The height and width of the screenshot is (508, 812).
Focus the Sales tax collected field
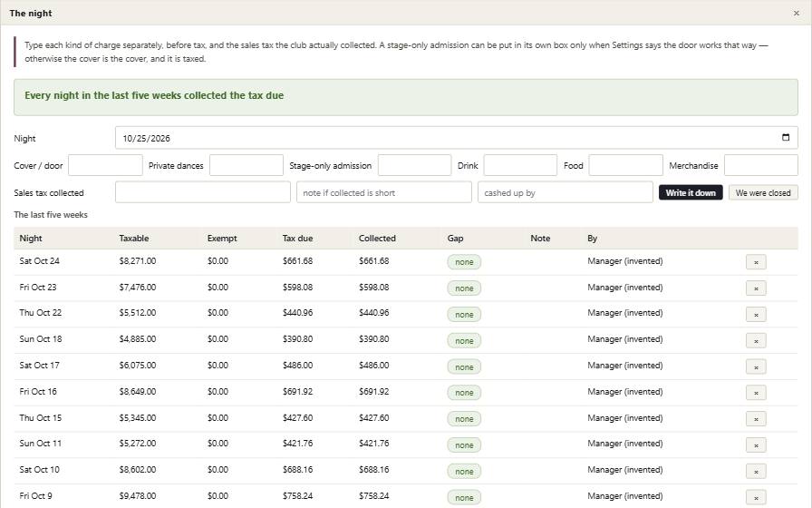(202, 192)
